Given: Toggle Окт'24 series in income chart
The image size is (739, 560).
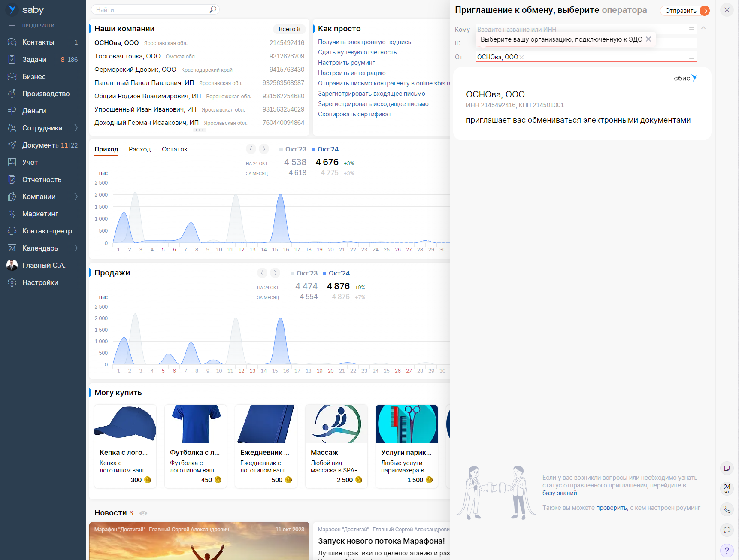Looking at the screenshot, I should 325,149.
